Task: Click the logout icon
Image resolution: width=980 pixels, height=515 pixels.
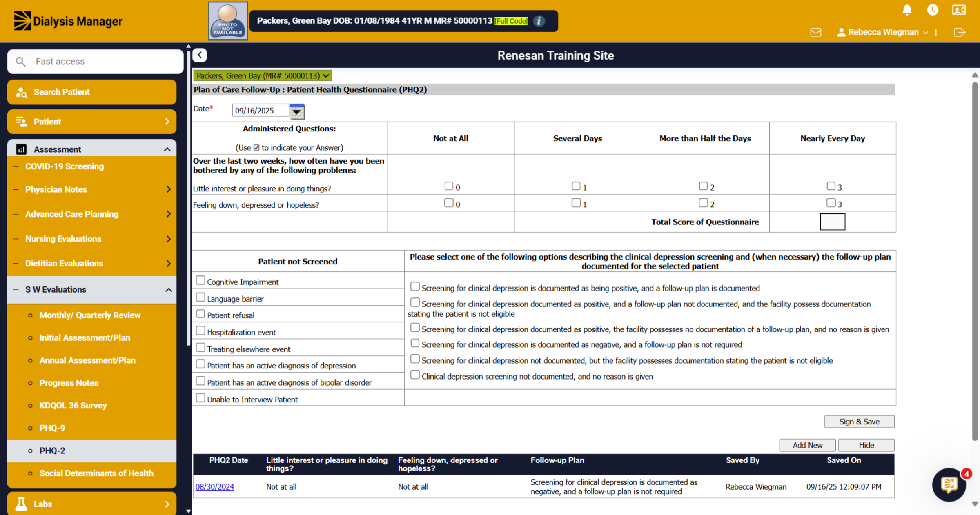Action: pos(960,32)
